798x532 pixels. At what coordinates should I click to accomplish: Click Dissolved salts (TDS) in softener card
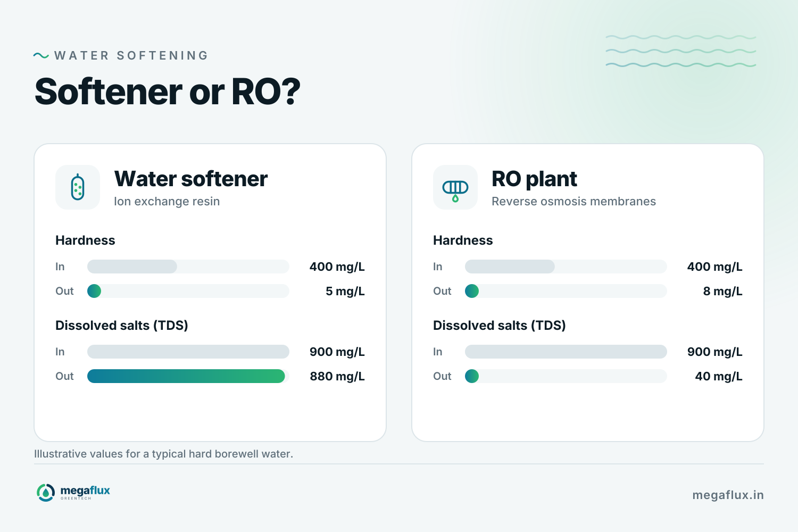[x=122, y=325]
